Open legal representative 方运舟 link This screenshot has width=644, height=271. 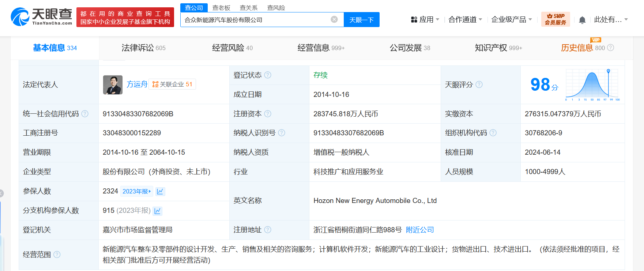coord(137,84)
